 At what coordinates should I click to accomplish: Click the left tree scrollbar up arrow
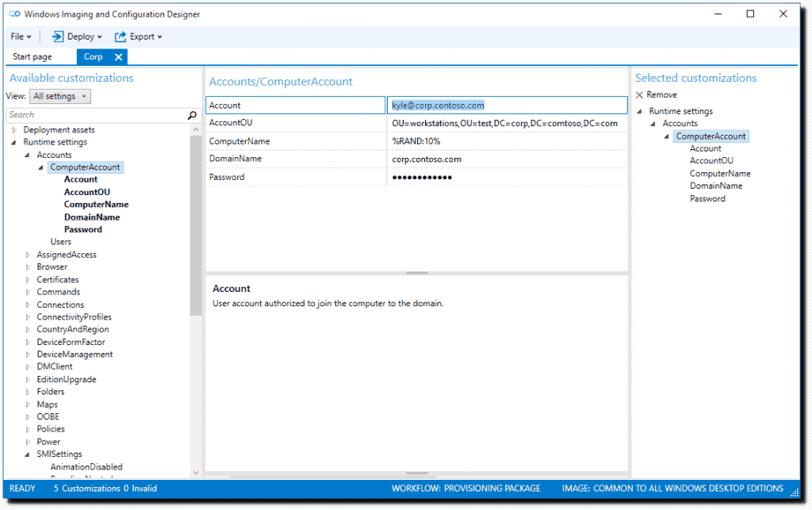[x=196, y=129]
